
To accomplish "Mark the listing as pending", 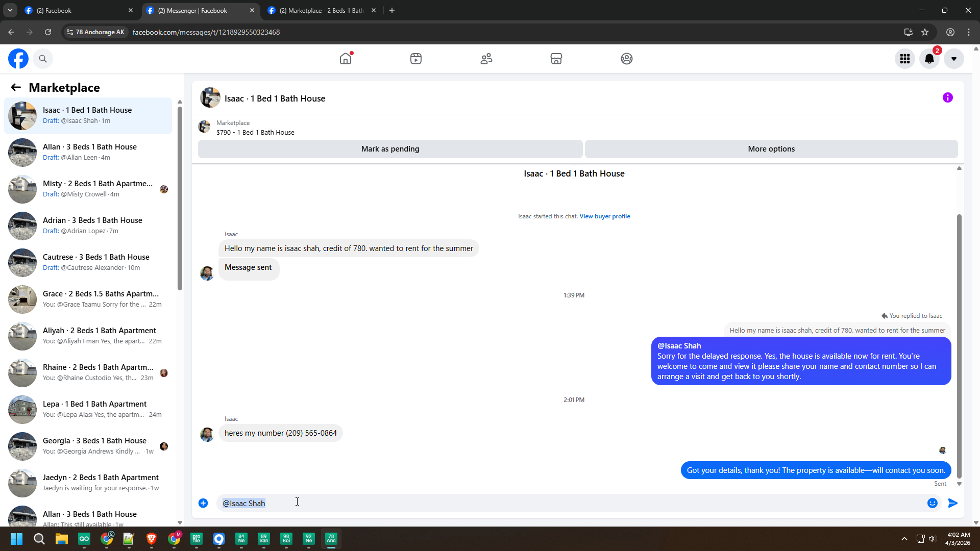I will tap(390, 149).
